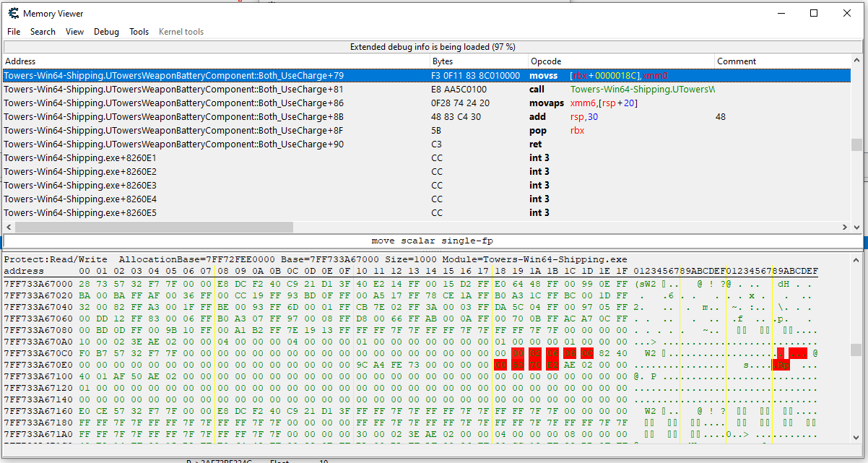
Task: Select the exe+8260E5 int 3 row
Action: [x=426, y=212]
